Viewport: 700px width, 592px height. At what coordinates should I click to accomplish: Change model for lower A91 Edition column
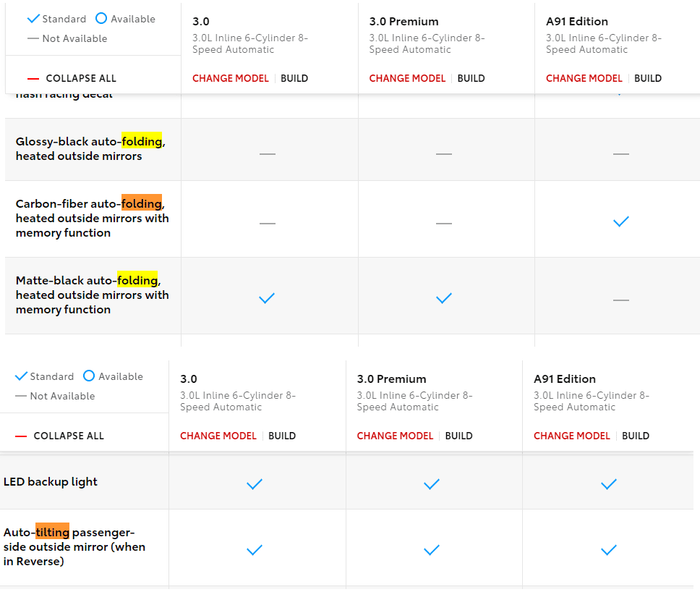tap(572, 436)
